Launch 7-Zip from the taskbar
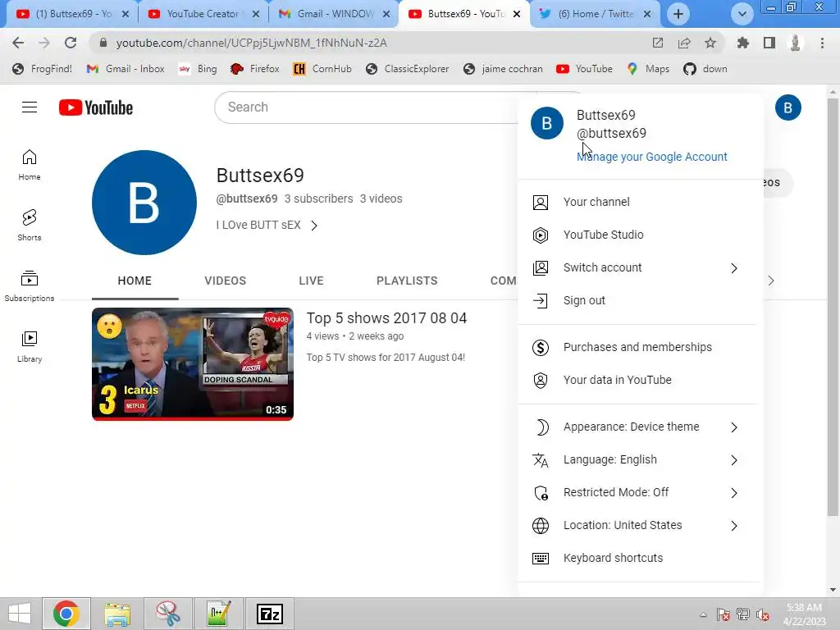840x630 pixels. tap(269, 614)
